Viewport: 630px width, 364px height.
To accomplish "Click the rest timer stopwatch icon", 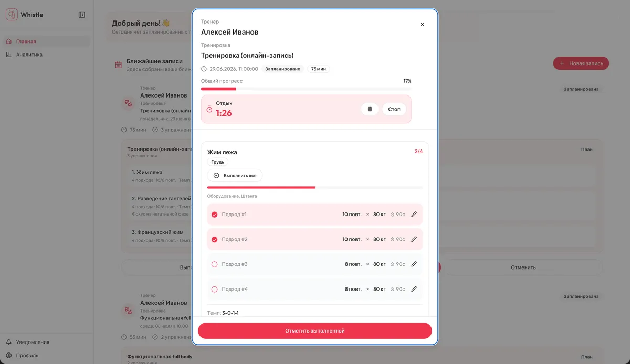I will pyautogui.click(x=209, y=109).
